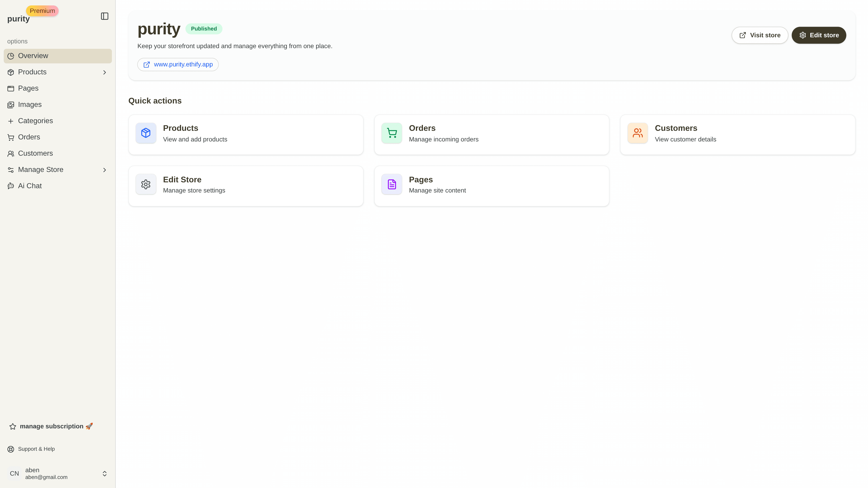Image resolution: width=868 pixels, height=488 pixels.
Task: Click the Customers people icon in sidebar
Action: pos(11,154)
